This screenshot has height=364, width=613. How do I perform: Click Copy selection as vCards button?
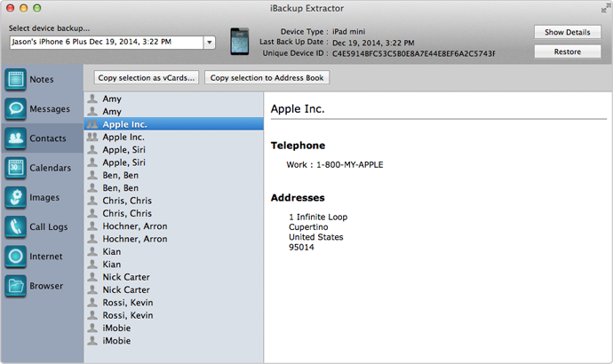(x=147, y=78)
